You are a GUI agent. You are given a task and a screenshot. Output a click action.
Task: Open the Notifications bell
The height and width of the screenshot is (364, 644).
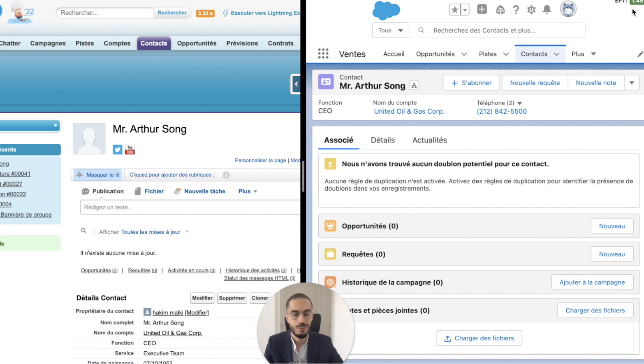547,9
